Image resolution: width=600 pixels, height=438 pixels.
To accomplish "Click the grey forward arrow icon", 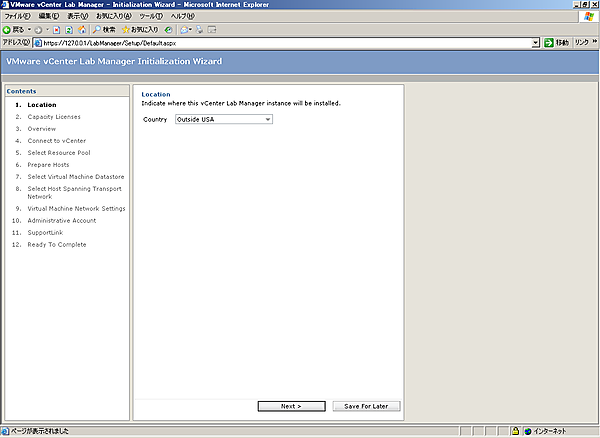I will [38, 30].
